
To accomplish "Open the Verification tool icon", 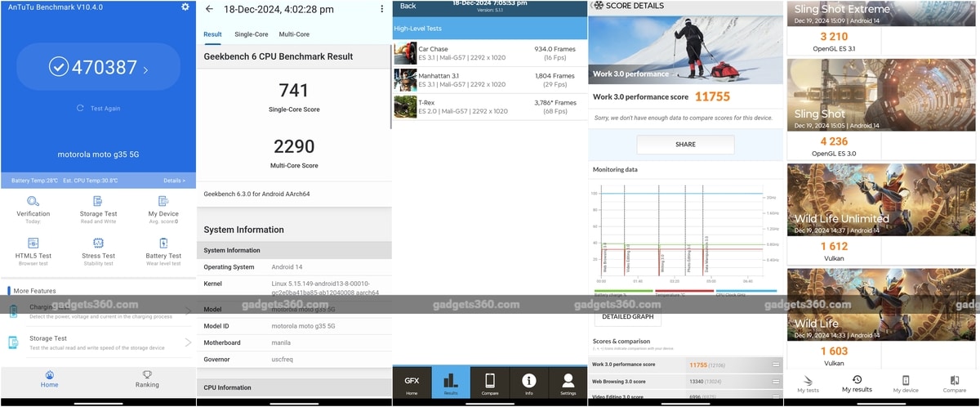I will click(x=33, y=202).
